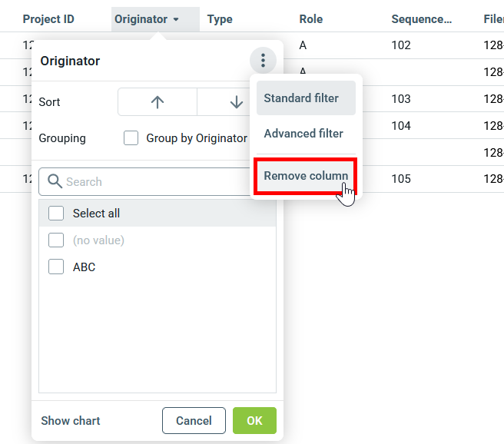Sort Originator ascending with up arrow
Screen dimensions: 504x444
(x=157, y=102)
